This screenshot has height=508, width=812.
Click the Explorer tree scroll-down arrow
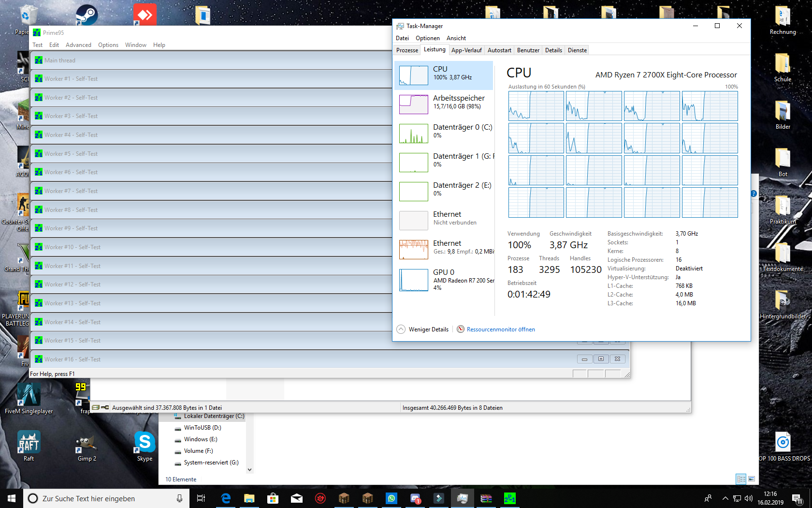tap(249, 469)
